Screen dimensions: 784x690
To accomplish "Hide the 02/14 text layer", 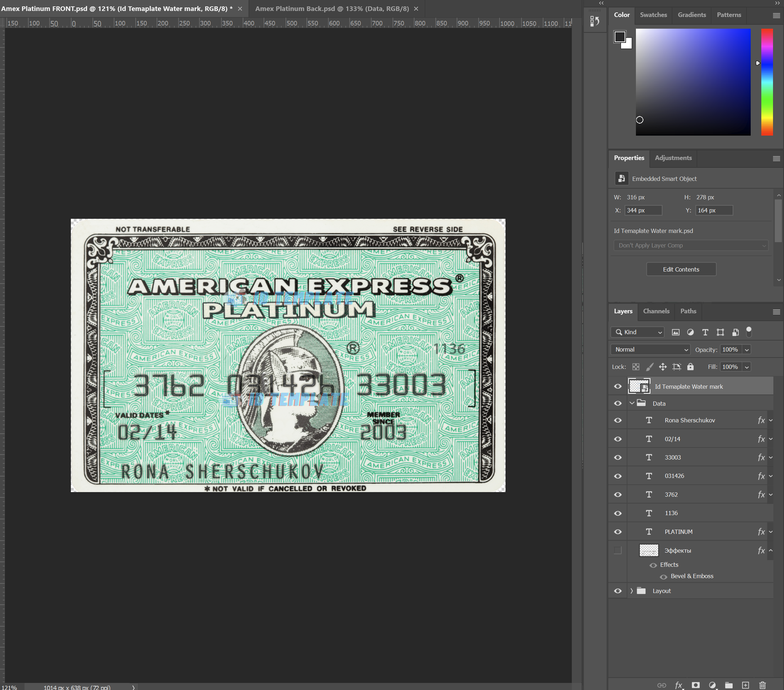I will point(617,439).
